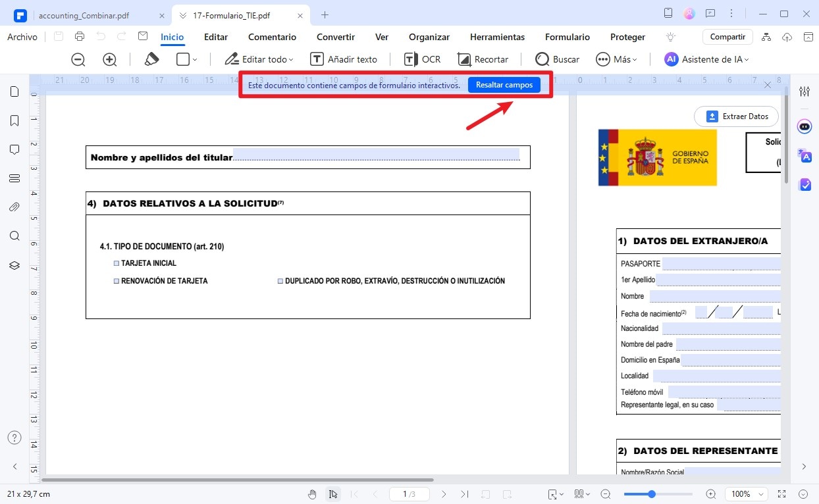Check the RENOVACIÓN DE TARJETA checkbox
The width and height of the screenshot is (819, 504).
click(x=117, y=281)
